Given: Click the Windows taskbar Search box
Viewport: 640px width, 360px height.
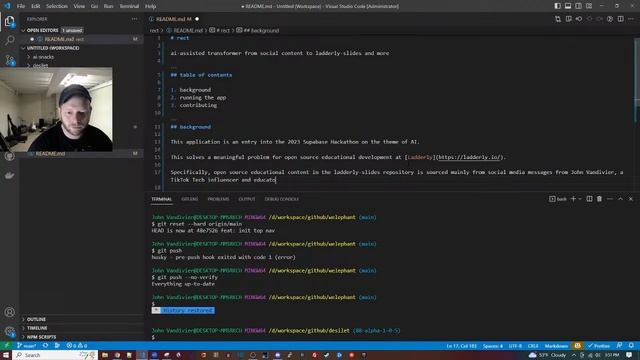Looking at the screenshot, I should click(x=55, y=355).
